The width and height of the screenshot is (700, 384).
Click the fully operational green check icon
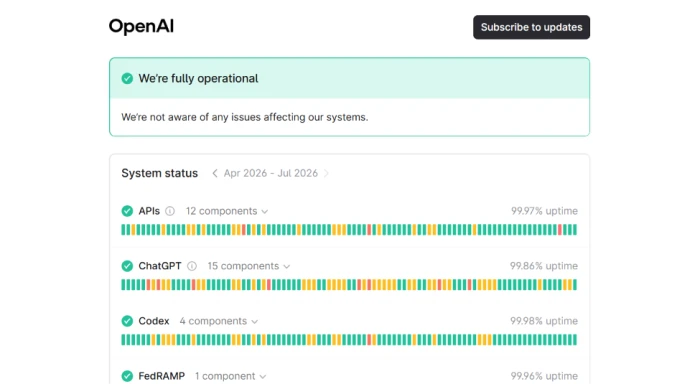point(127,79)
